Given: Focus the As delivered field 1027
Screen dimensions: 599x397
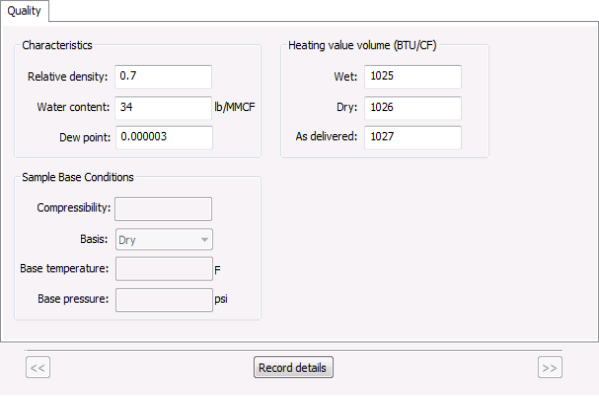Looking at the screenshot, I should (x=413, y=137).
